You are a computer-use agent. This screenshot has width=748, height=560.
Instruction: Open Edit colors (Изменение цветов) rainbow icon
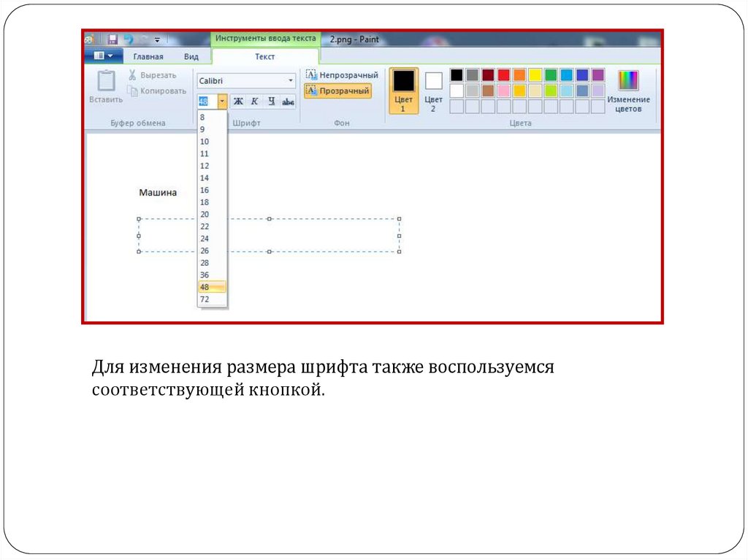[627, 80]
